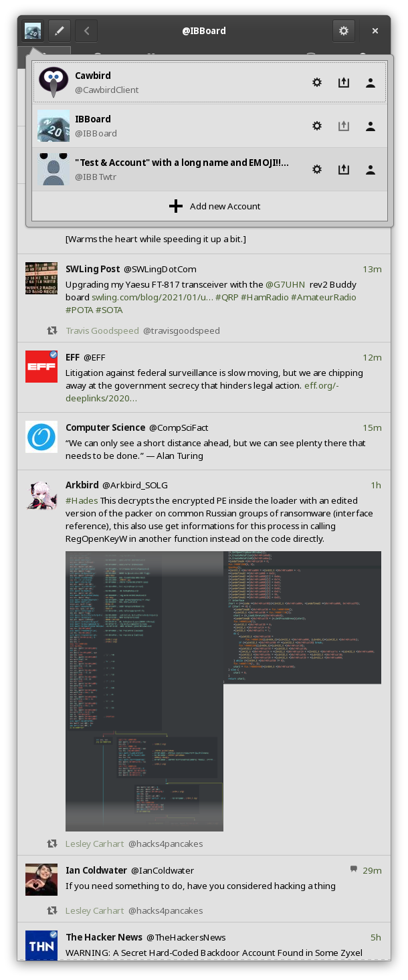Click conversation bubble icon beside 29m
The width and height of the screenshot is (408, 980).
click(x=354, y=870)
